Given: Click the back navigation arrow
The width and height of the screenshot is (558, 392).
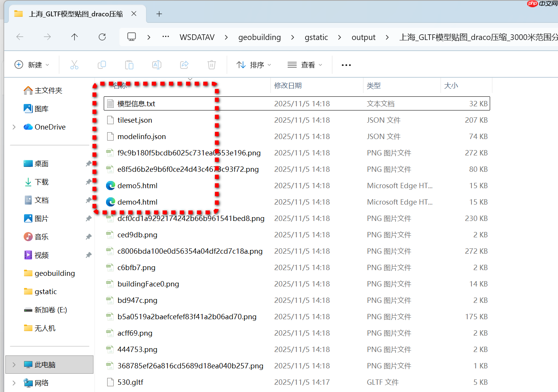Looking at the screenshot, I should tap(19, 37).
